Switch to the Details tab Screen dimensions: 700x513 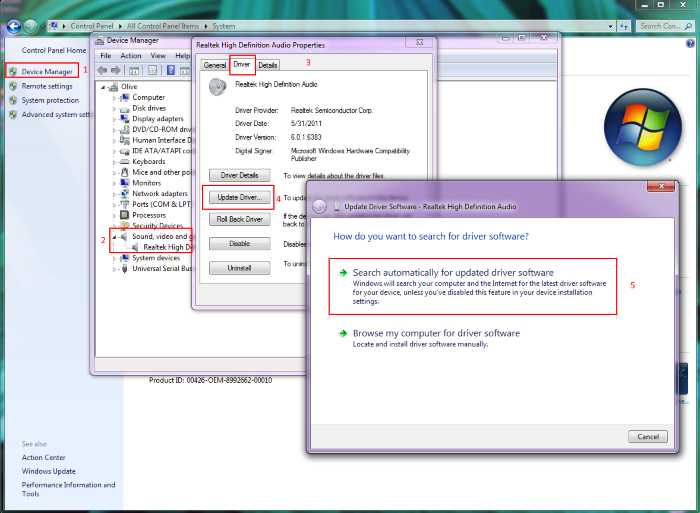[x=268, y=65]
